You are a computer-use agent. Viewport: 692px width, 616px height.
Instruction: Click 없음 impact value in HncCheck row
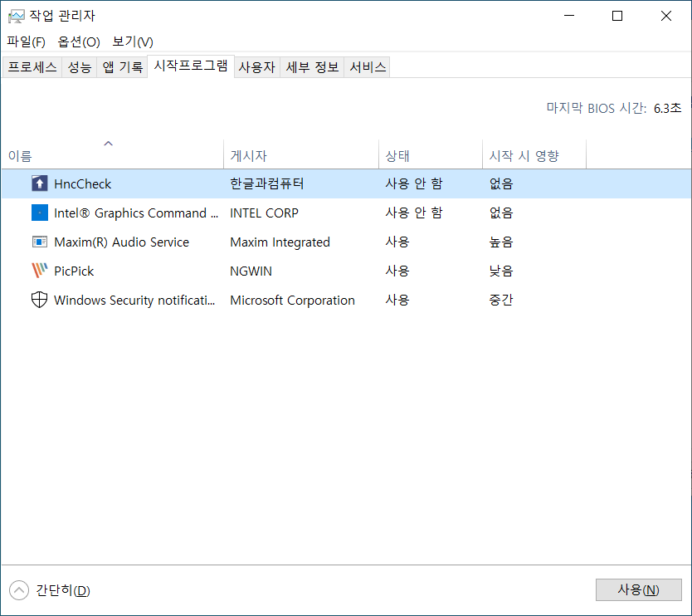[501, 183]
